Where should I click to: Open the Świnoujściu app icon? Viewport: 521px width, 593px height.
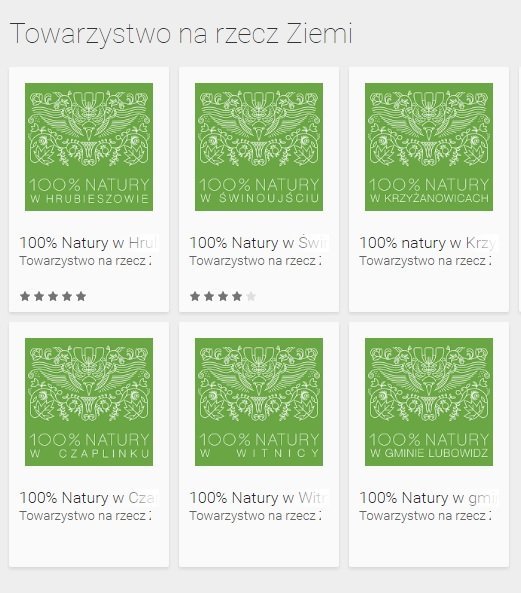259,147
